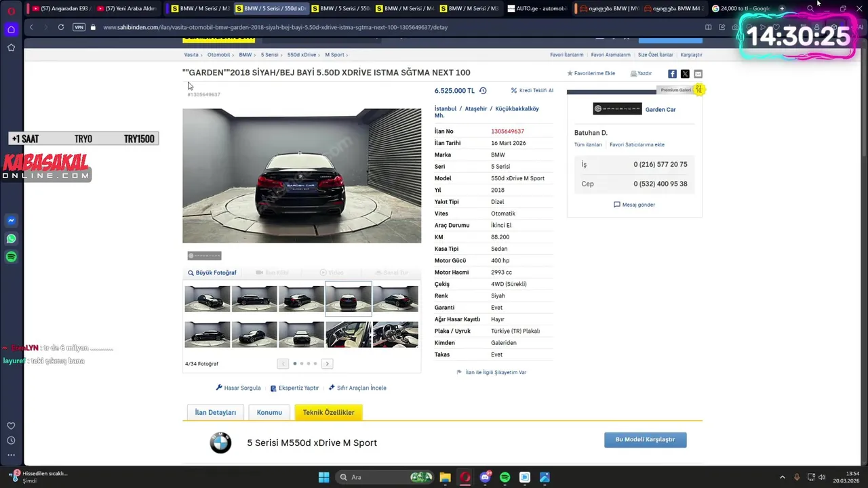Click the sahibinden URL address bar
The width and height of the screenshot is (868, 488).
tap(275, 27)
